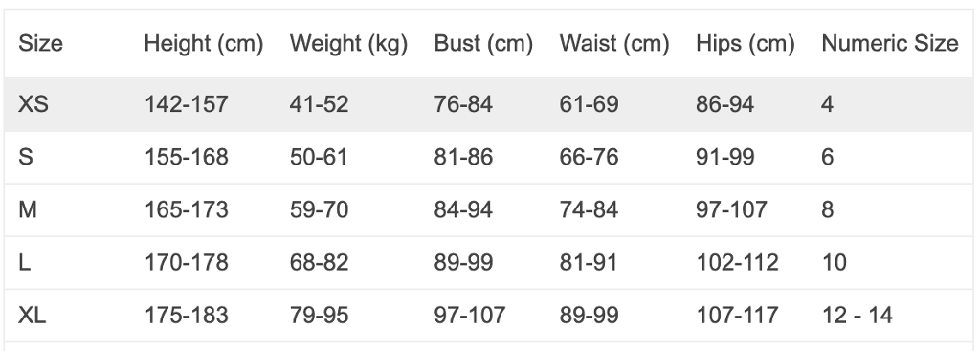The height and width of the screenshot is (351, 980).
Task: Click the 142-157 height cell
Action: [187, 104]
